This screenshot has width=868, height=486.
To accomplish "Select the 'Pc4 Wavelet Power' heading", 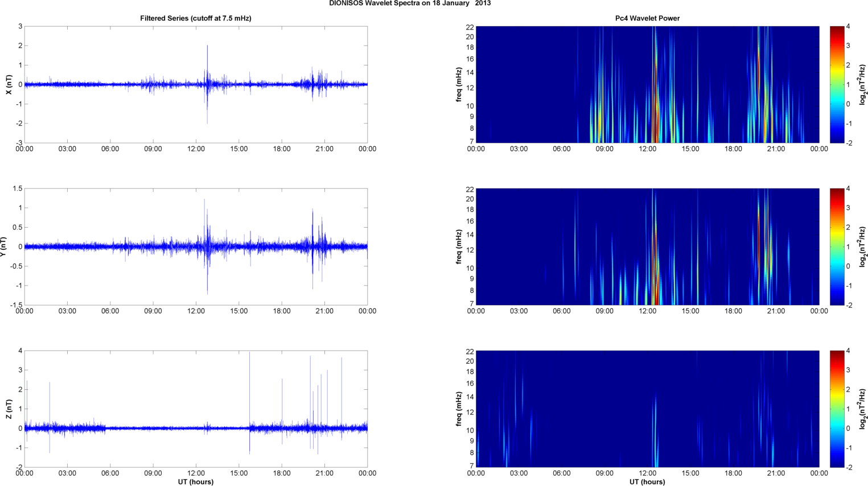I will pos(647,18).
